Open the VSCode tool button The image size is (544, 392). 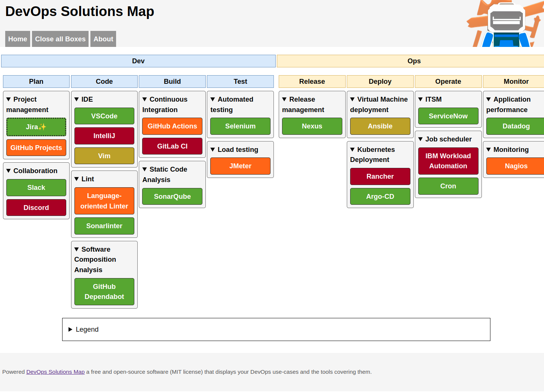pos(104,116)
